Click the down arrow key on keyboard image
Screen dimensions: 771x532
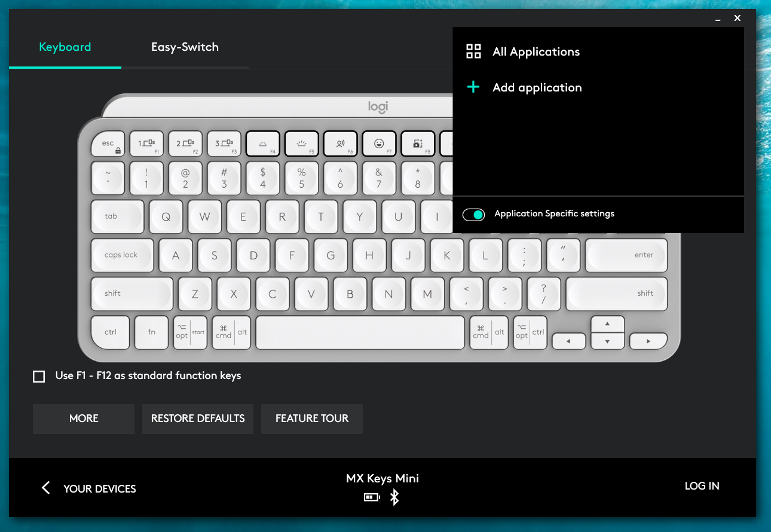tap(607, 341)
